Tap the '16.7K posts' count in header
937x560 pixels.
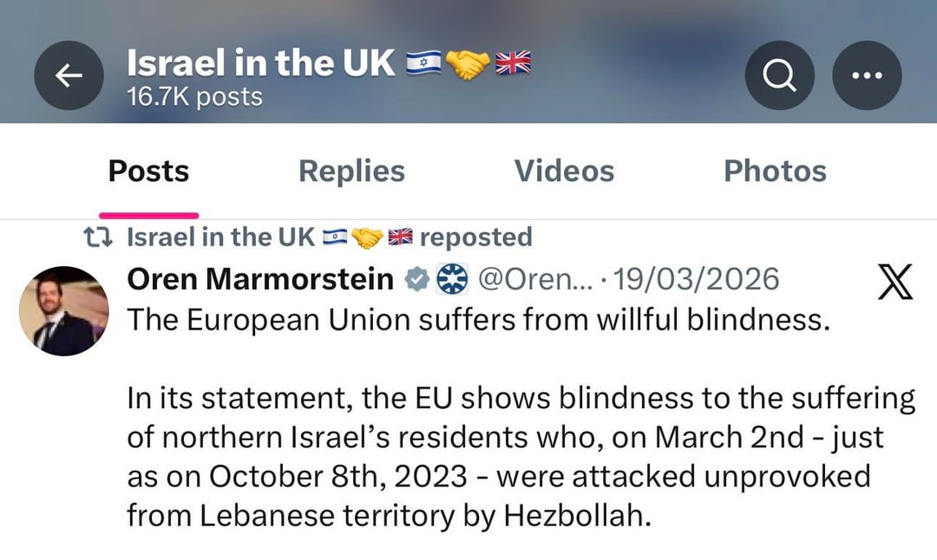pos(194,97)
